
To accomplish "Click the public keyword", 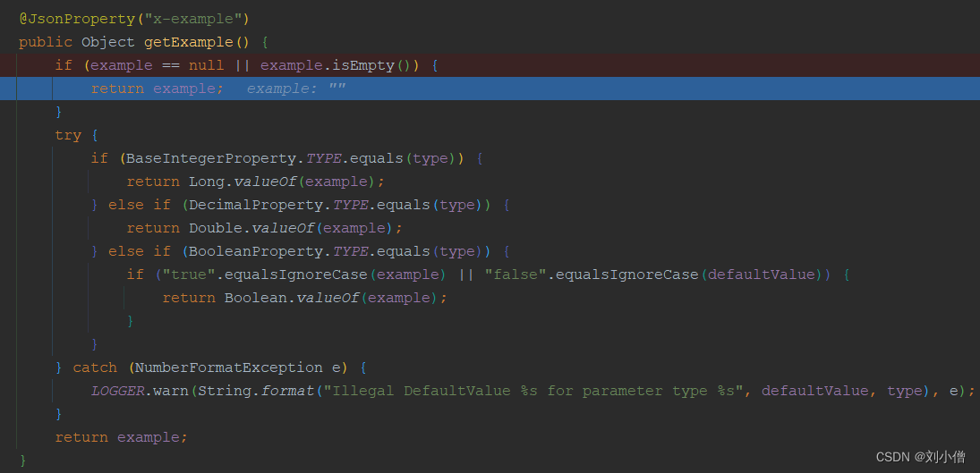I will coord(46,42).
